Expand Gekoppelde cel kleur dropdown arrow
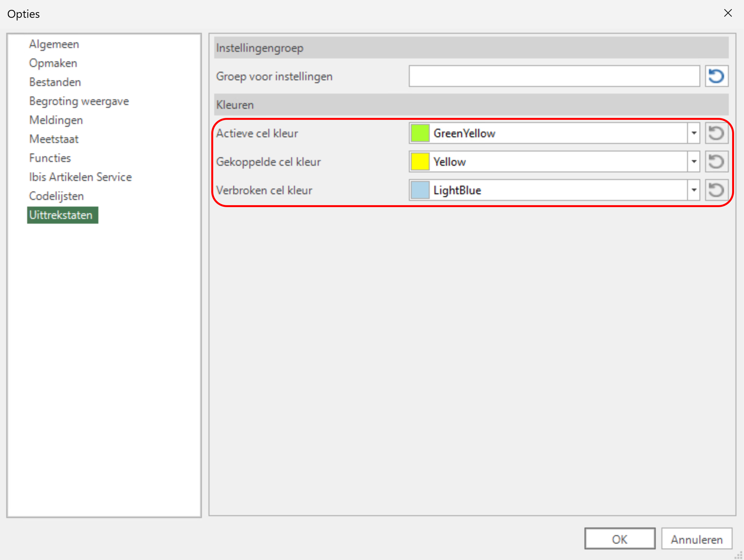Image resolution: width=744 pixels, height=560 pixels. pos(693,162)
